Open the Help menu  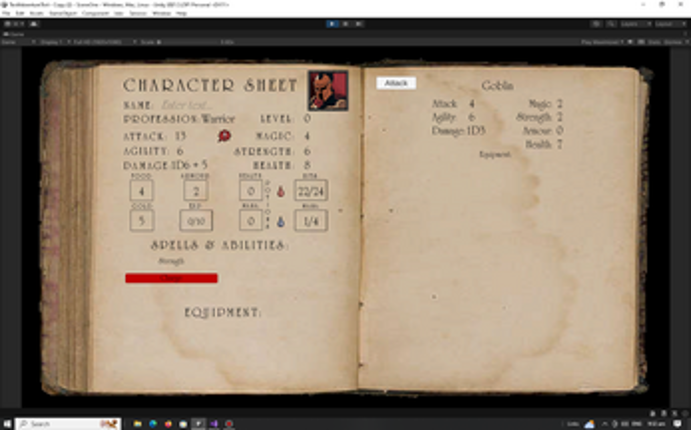[x=181, y=13]
